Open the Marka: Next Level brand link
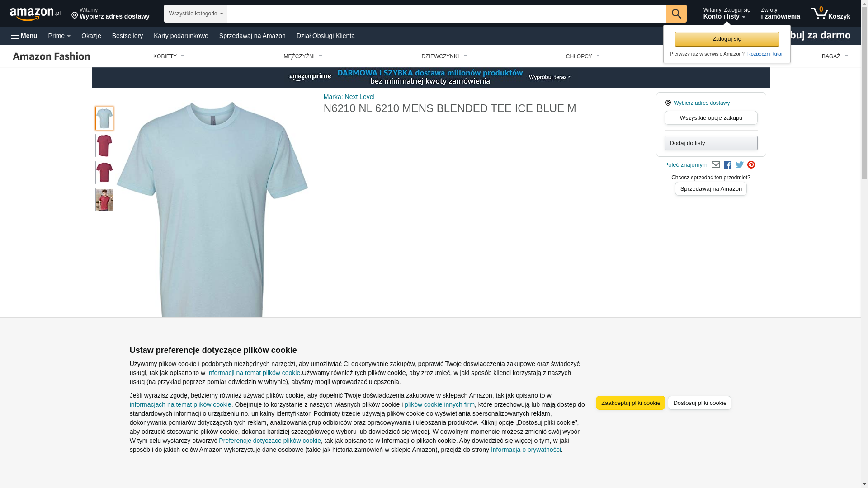The image size is (868, 488). (349, 97)
